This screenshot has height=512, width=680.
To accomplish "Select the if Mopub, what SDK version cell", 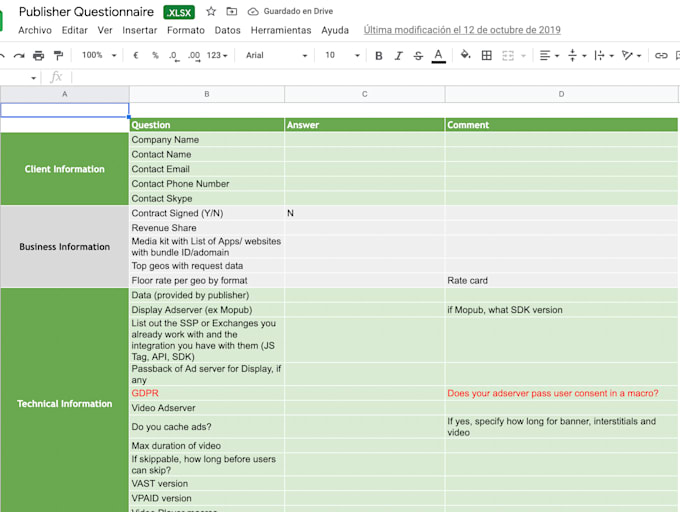I will coord(561,310).
